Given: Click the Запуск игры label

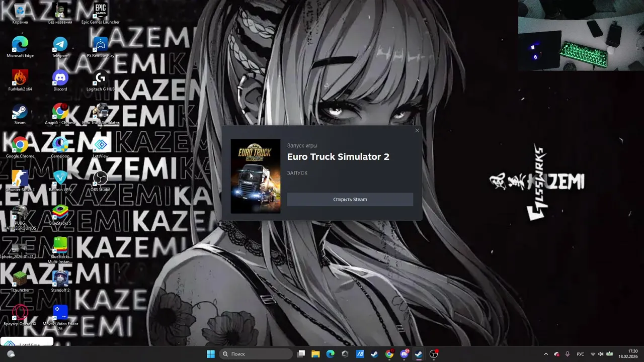Looking at the screenshot, I should 302,146.
